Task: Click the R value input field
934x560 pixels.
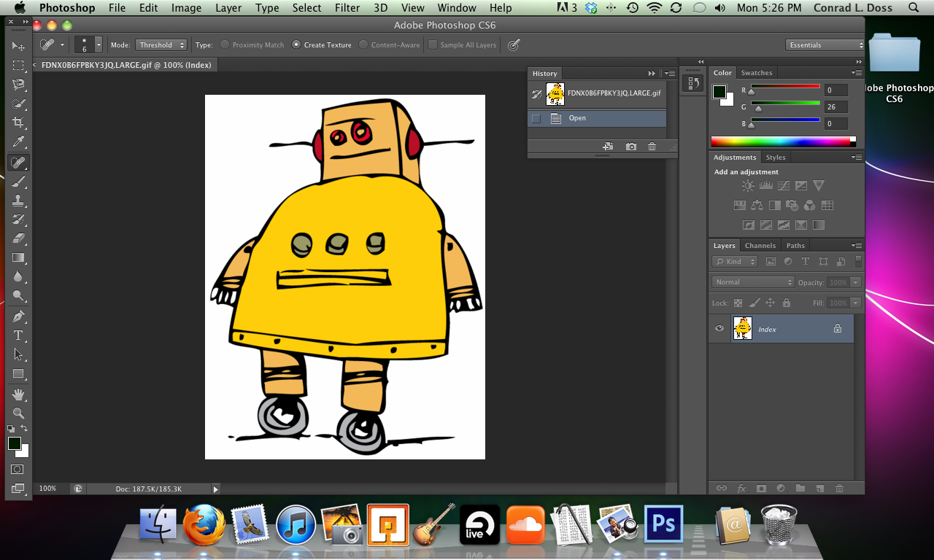Action: pyautogui.click(x=836, y=90)
